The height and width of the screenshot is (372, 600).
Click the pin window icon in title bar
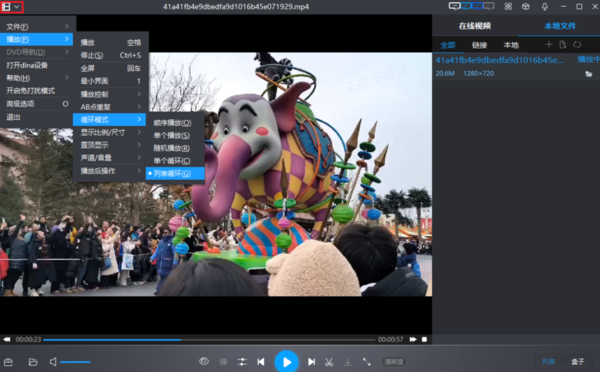point(545,7)
